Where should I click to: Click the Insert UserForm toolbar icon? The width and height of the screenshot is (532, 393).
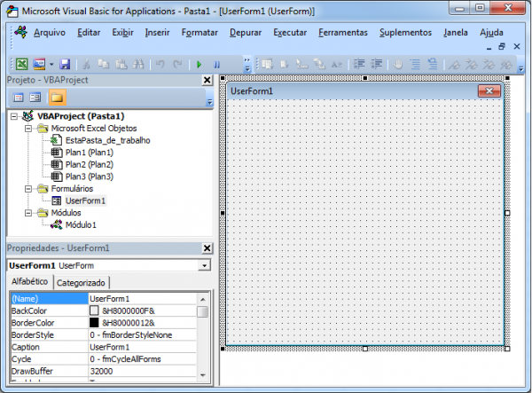[x=40, y=64]
